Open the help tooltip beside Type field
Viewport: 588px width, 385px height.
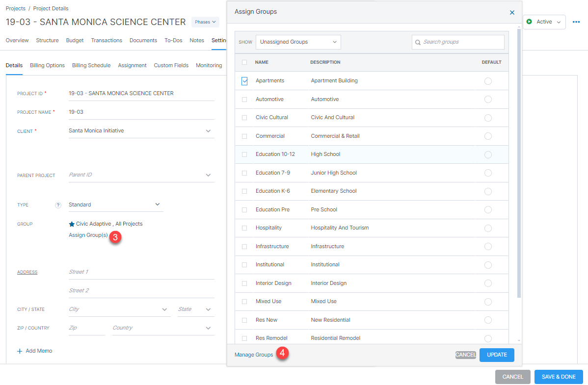[58, 205]
